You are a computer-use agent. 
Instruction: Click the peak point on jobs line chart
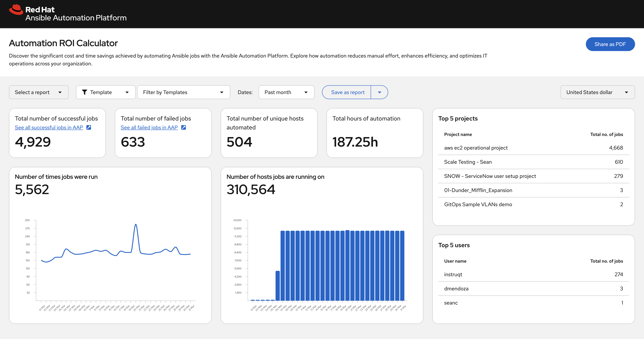pos(136,224)
